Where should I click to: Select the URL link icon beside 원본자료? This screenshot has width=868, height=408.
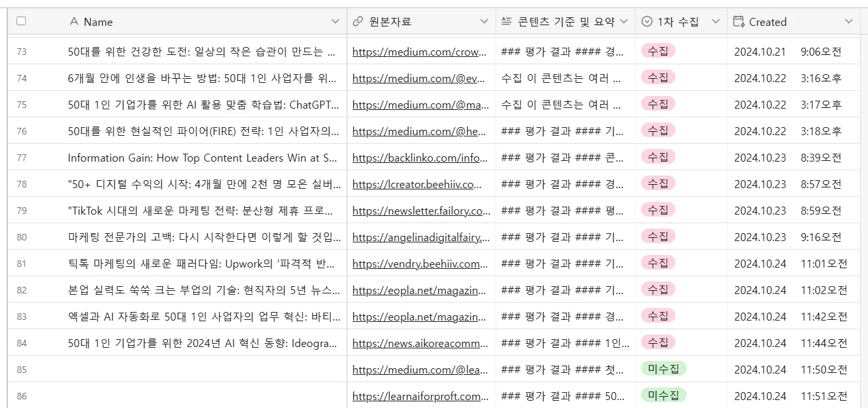pos(357,21)
